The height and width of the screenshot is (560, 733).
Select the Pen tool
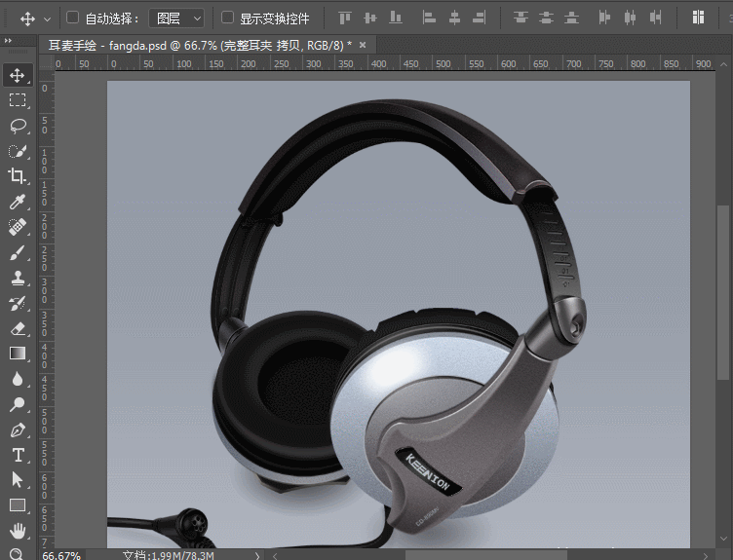tap(18, 429)
